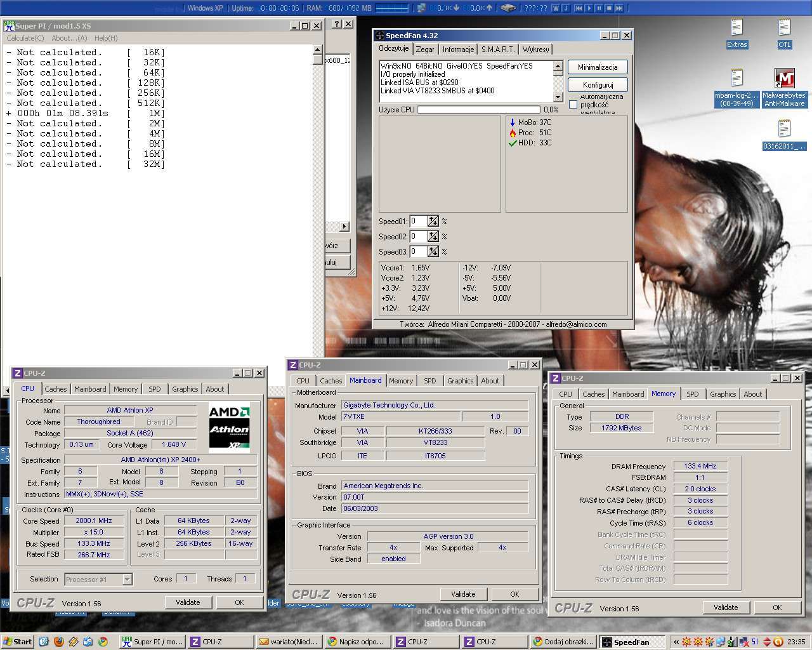Click SpeedFan taskbar button
Image resolution: width=812 pixels, height=650 pixels.
[632, 642]
